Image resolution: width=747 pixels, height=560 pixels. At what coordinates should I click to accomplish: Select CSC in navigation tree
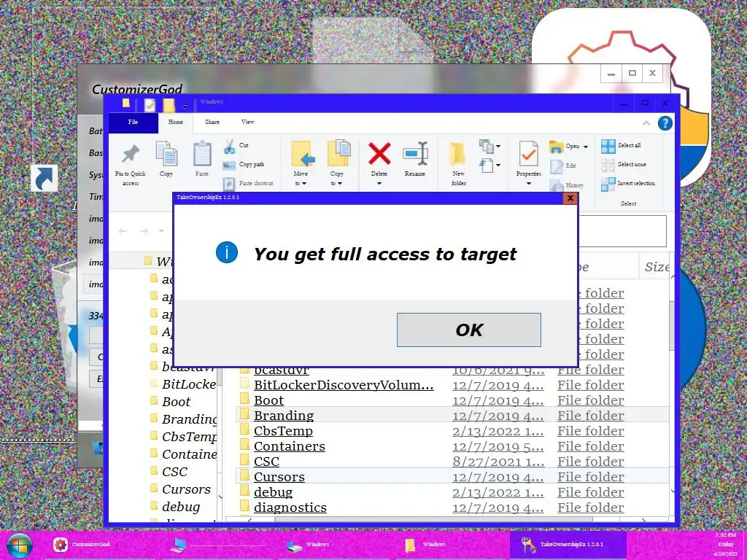pyautogui.click(x=174, y=472)
